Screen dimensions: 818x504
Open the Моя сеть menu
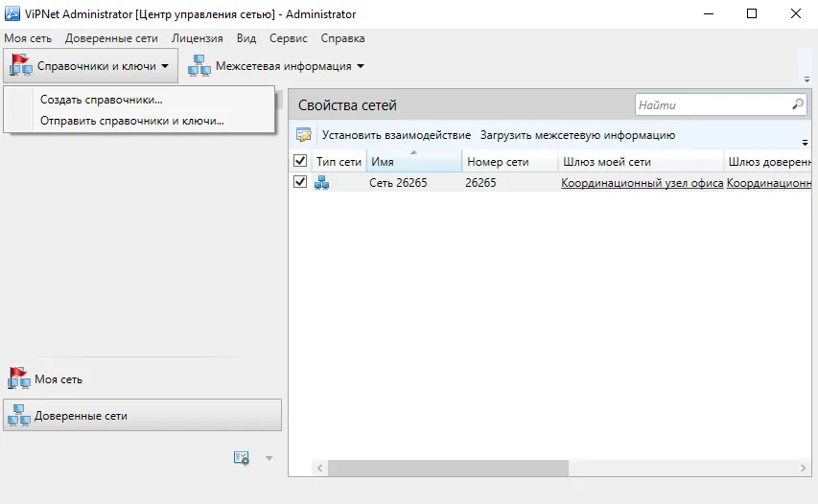(28, 38)
